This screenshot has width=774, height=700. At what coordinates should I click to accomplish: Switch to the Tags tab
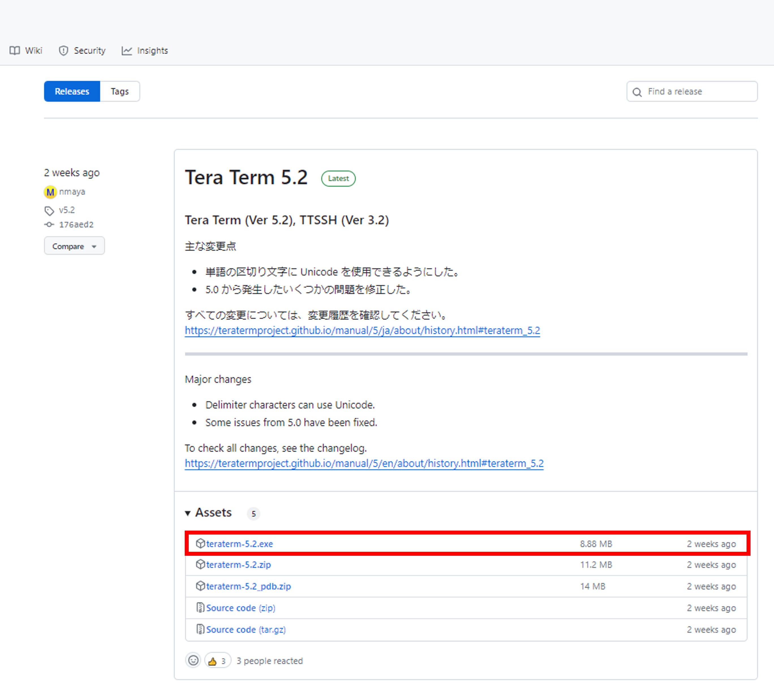(119, 91)
